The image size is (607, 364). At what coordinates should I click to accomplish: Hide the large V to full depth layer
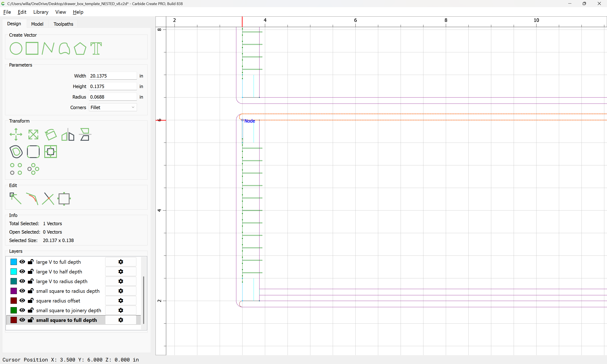22,262
